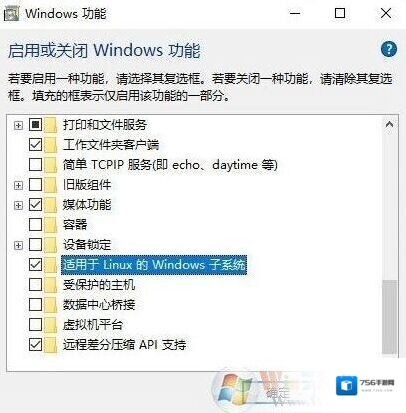Expand the 打印和文件服务 tree node

click(x=18, y=125)
